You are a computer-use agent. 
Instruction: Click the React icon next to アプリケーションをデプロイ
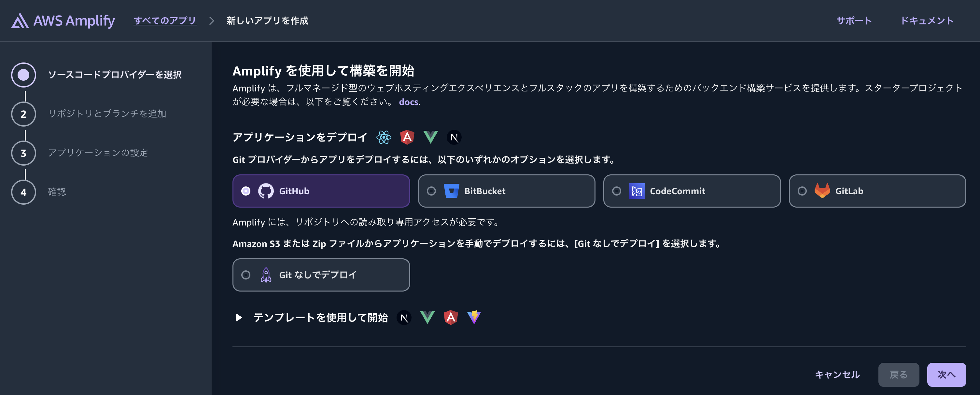click(384, 137)
